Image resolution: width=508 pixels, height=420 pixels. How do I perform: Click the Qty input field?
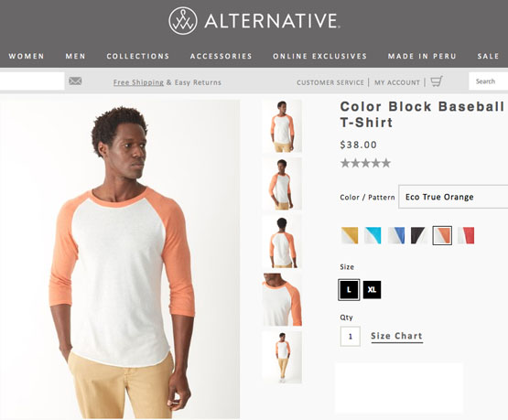tap(351, 337)
